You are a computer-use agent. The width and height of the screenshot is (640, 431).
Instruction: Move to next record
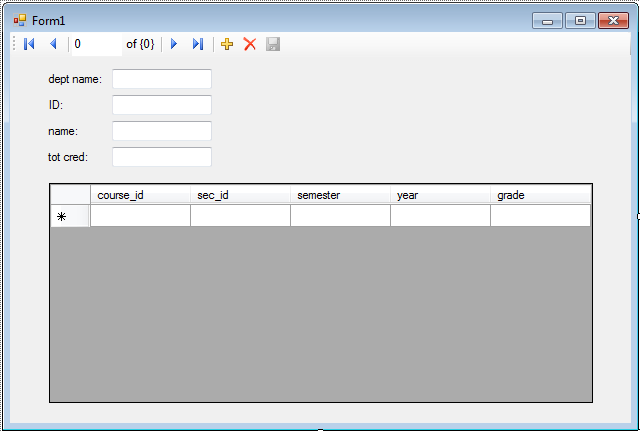(x=174, y=44)
